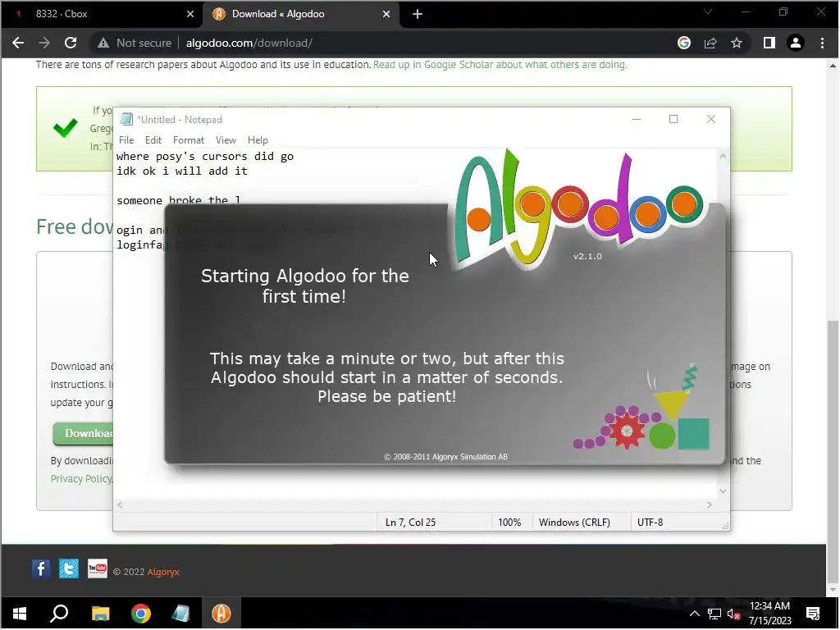Screen dimensions: 840x630
Task: Click 'UTF-8' encoding in status bar
Action: [650, 523]
